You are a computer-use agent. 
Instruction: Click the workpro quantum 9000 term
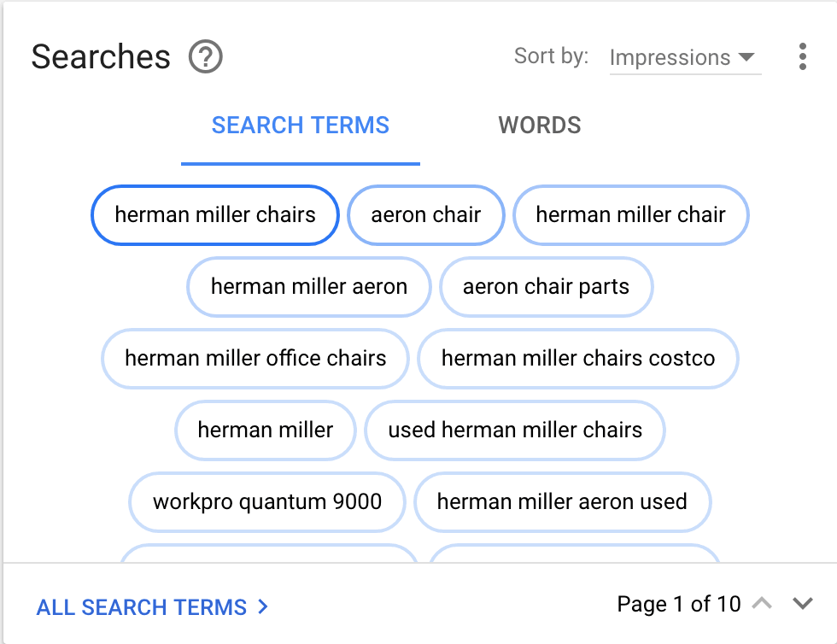point(266,502)
